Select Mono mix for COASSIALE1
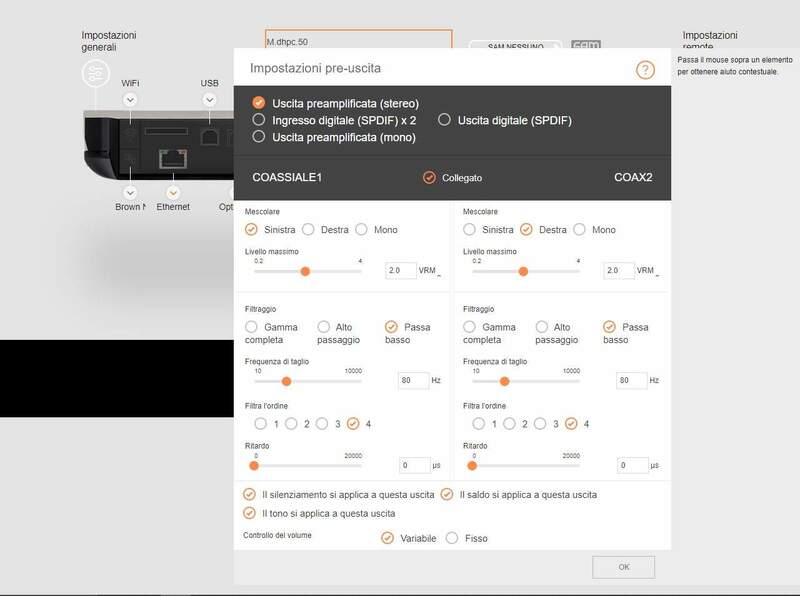The width and height of the screenshot is (800, 596). (x=361, y=229)
